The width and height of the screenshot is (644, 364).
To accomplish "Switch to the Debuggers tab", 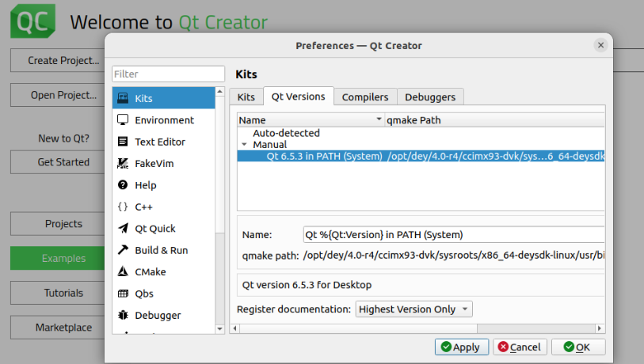I will 430,97.
